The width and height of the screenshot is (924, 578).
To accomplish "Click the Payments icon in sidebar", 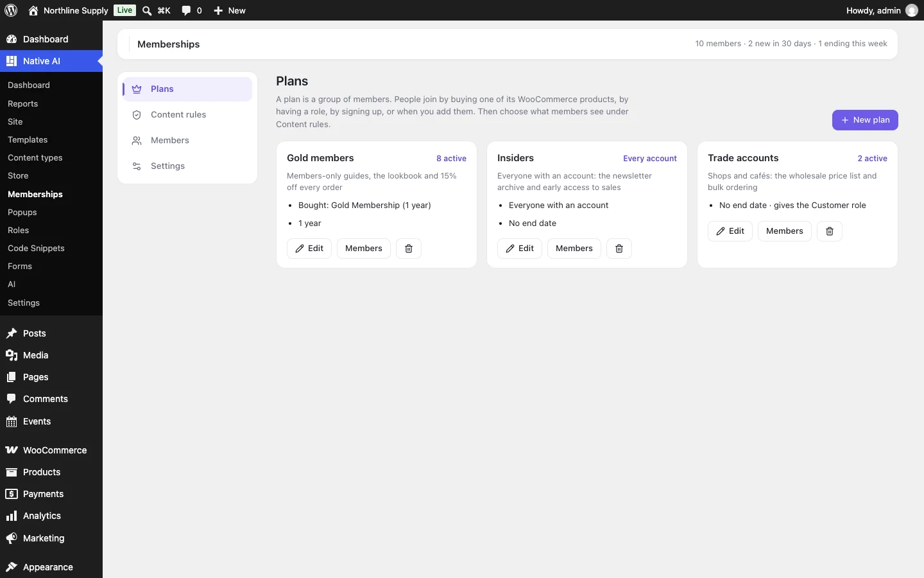I will click(12, 494).
